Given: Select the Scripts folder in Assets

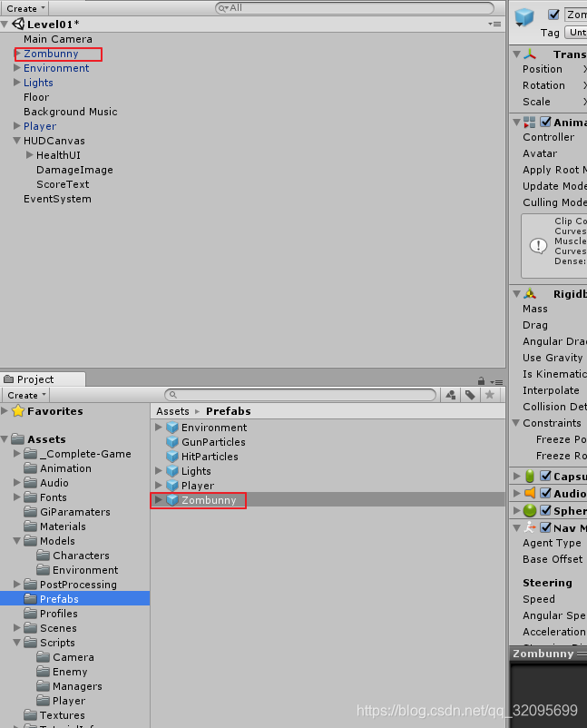Looking at the screenshot, I should [57, 643].
